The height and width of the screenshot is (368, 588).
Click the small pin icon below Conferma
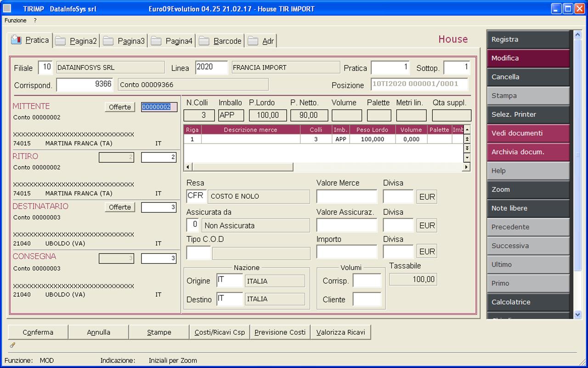12,345
